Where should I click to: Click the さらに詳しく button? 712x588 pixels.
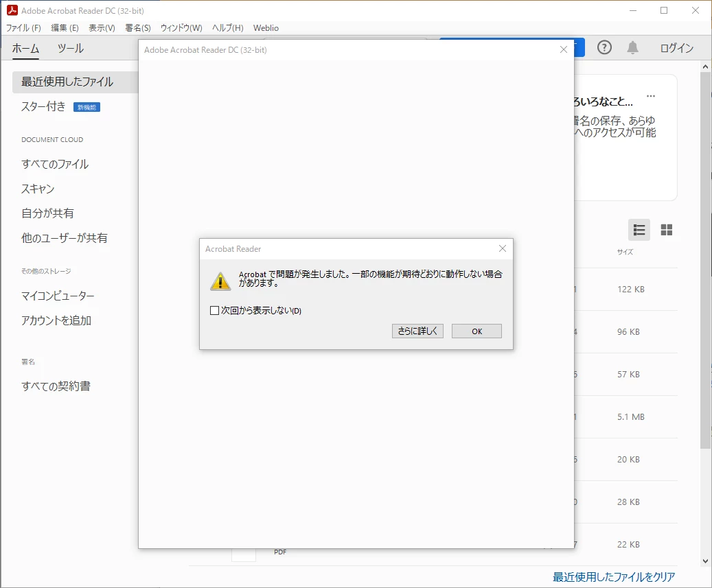pos(417,331)
